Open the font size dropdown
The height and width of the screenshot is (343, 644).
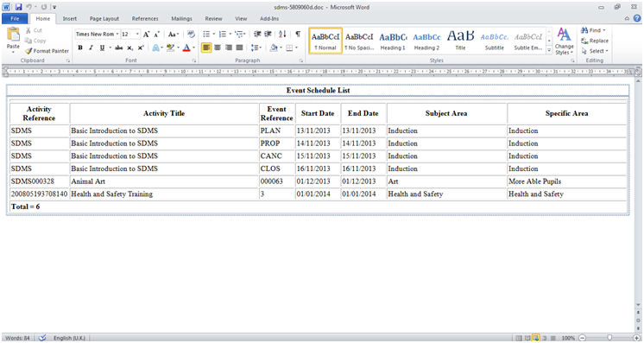137,35
